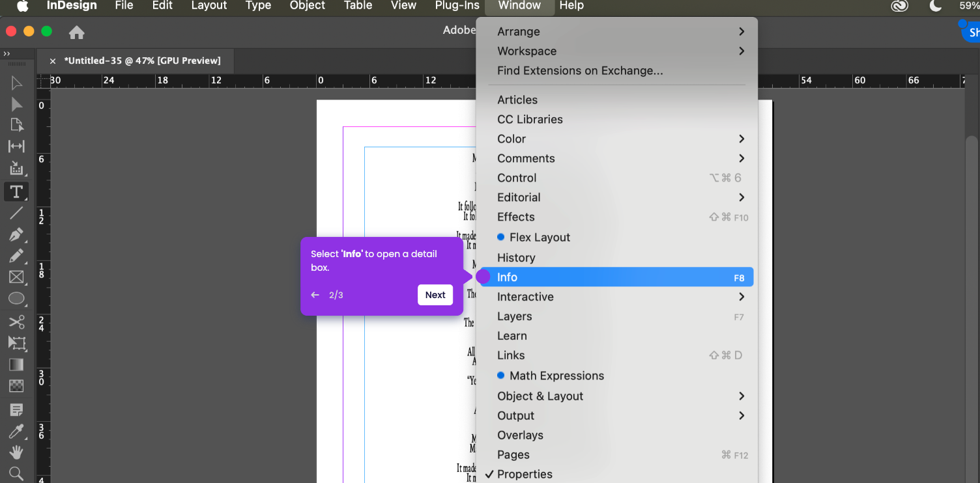Select the Zoom magnifier tool
Image resolution: width=980 pixels, height=483 pixels.
16,473
